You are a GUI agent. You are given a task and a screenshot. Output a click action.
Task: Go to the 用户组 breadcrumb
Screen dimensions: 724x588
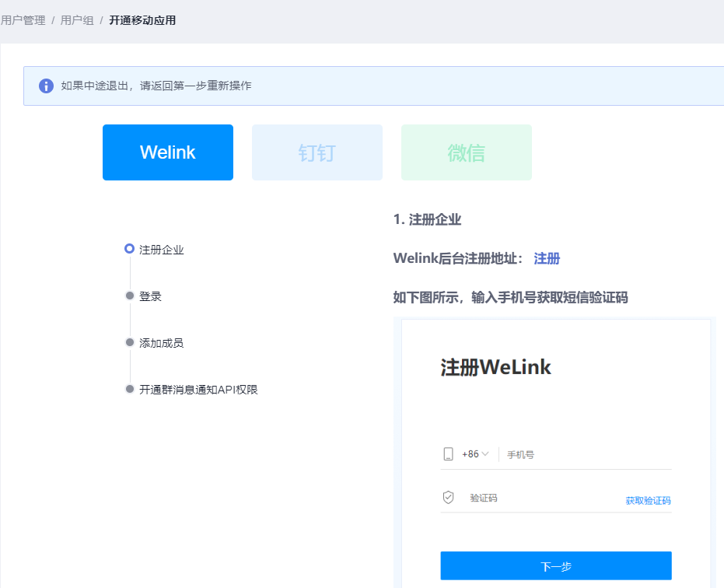click(77, 20)
